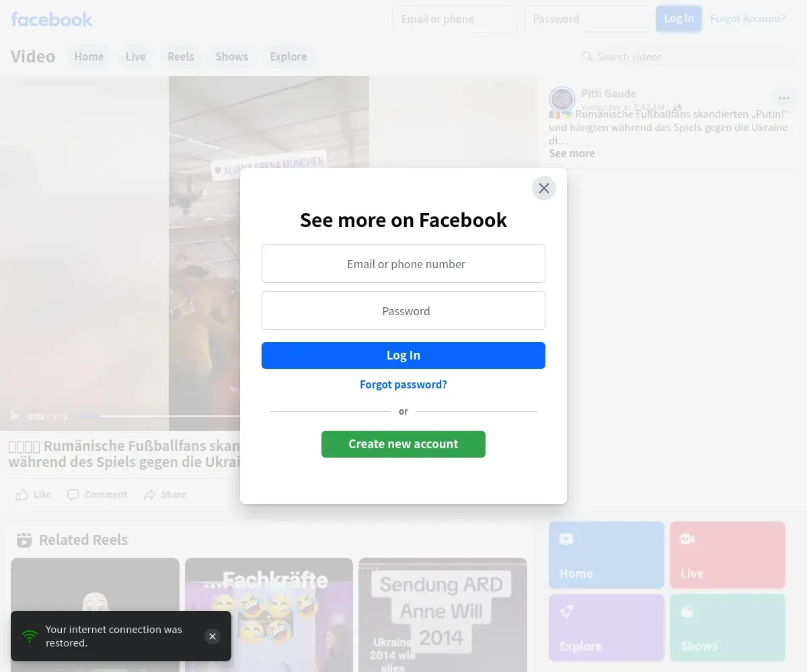
Task: Close the See more on Facebook dialog
Action: 544,188
